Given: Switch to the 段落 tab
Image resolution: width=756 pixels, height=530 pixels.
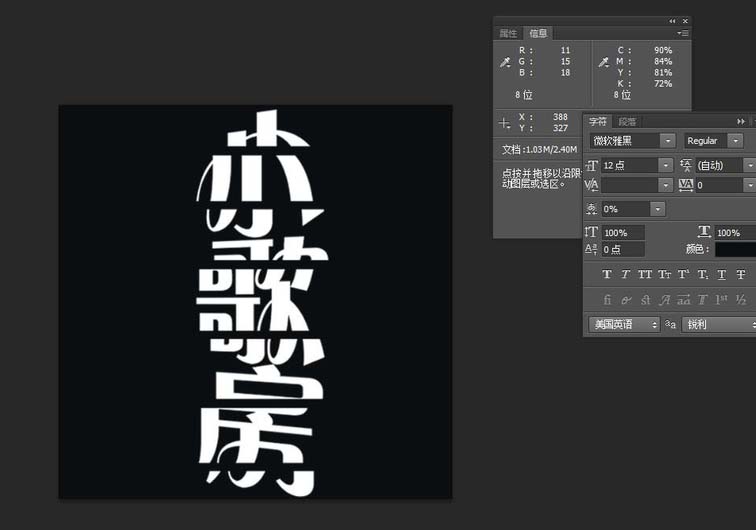Looking at the screenshot, I should (627, 122).
